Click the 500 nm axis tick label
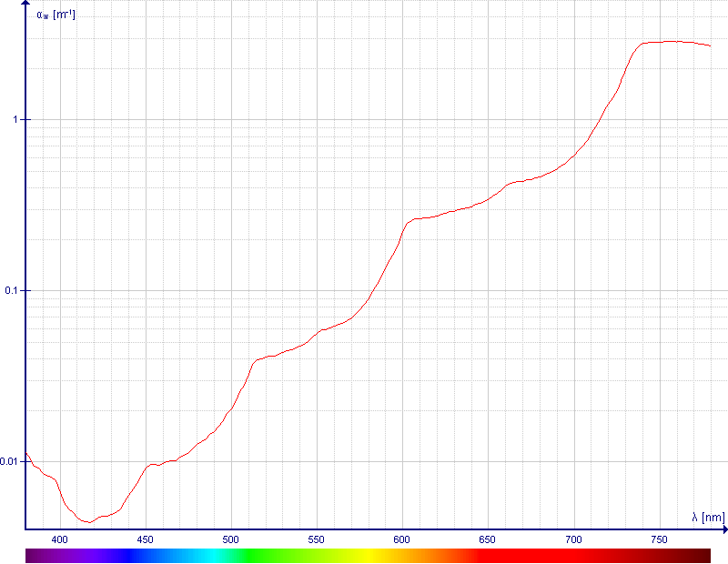The height and width of the screenshot is (564, 728). coord(231,539)
